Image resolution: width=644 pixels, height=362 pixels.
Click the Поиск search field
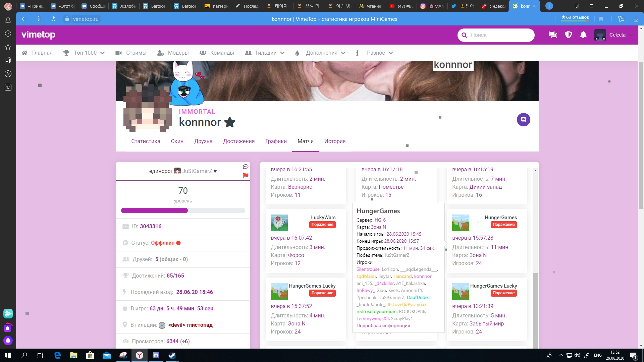pyautogui.click(x=496, y=35)
